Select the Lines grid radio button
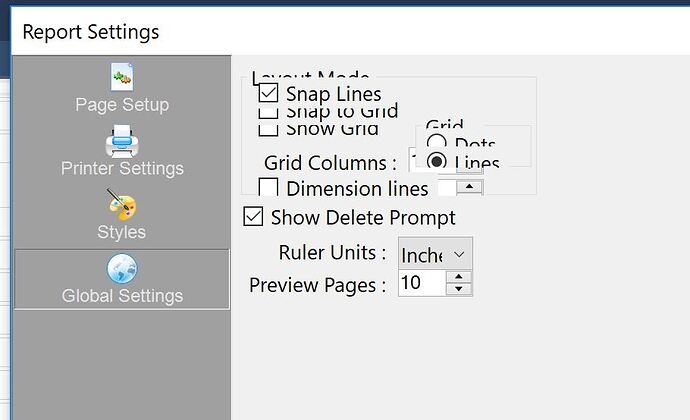 pos(437,161)
